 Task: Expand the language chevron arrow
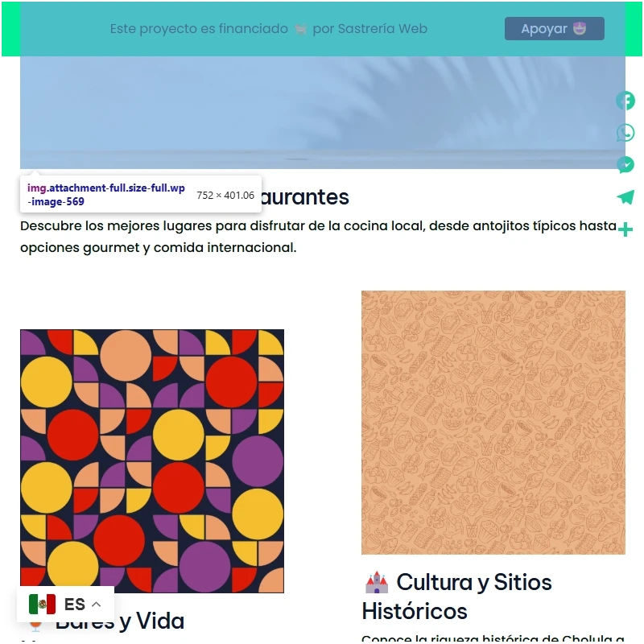[x=96, y=605]
